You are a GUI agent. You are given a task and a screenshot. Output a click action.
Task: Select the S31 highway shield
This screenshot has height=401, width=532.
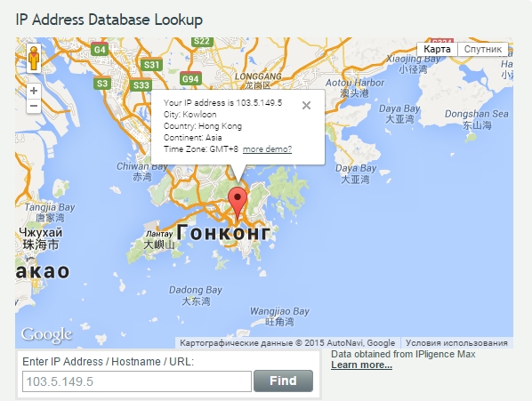click(x=151, y=64)
